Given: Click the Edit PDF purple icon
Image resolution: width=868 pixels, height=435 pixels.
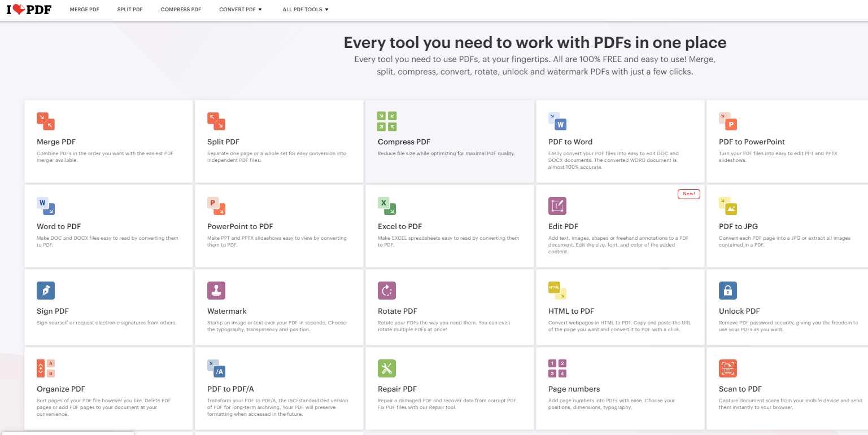Looking at the screenshot, I should tap(557, 206).
